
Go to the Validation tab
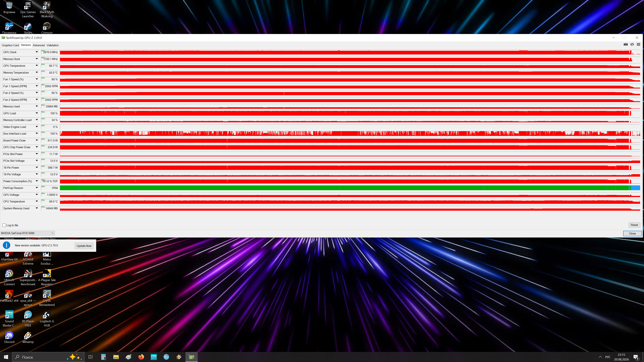point(52,45)
